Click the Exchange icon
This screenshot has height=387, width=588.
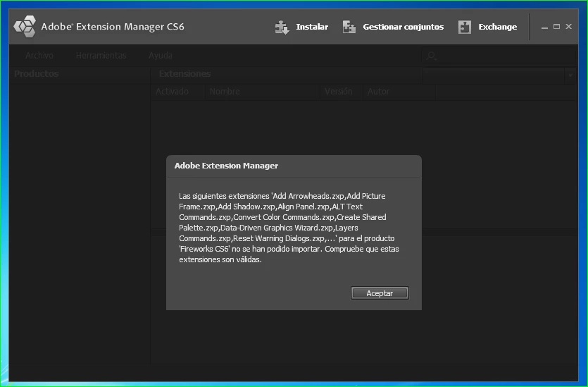465,27
